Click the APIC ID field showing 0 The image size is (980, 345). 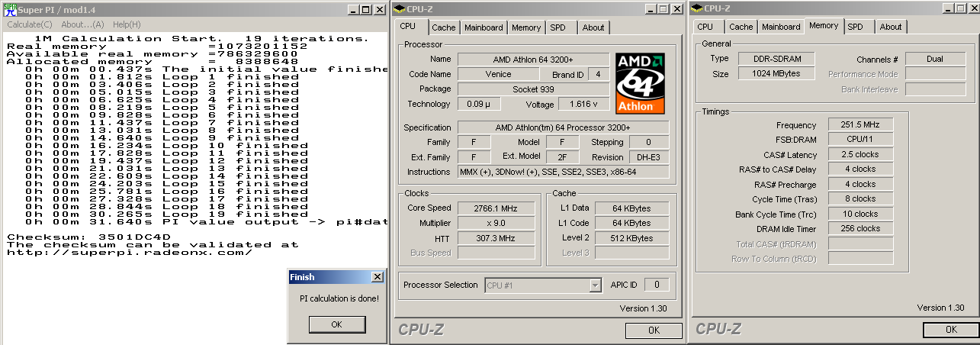pos(657,285)
